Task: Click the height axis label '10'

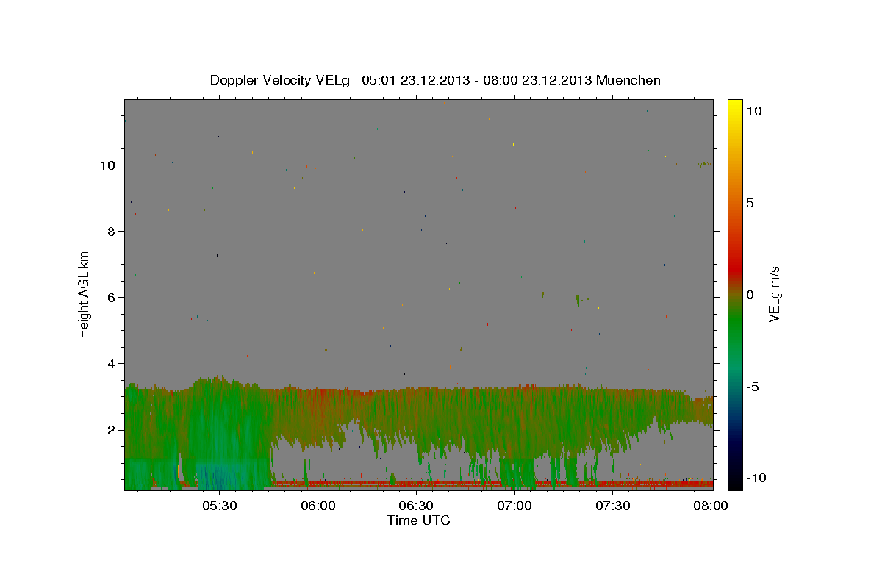Action: tap(109, 165)
